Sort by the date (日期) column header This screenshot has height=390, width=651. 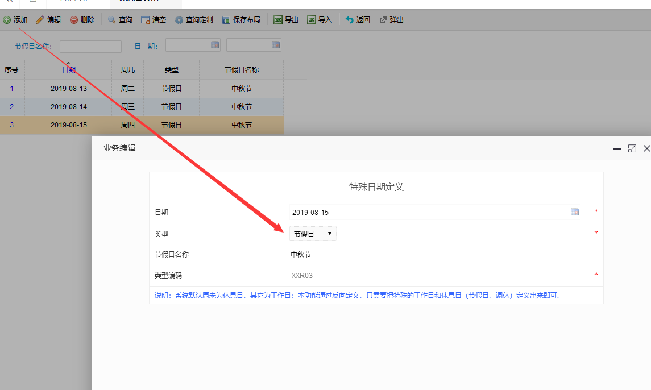pos(69,70)
